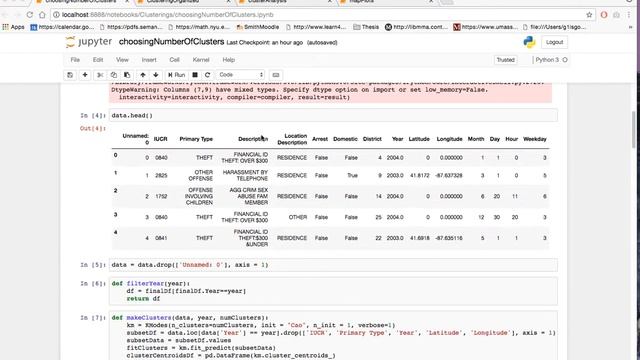Insert a cell below with plus icon
640x360 pixels.
[85, 75]
